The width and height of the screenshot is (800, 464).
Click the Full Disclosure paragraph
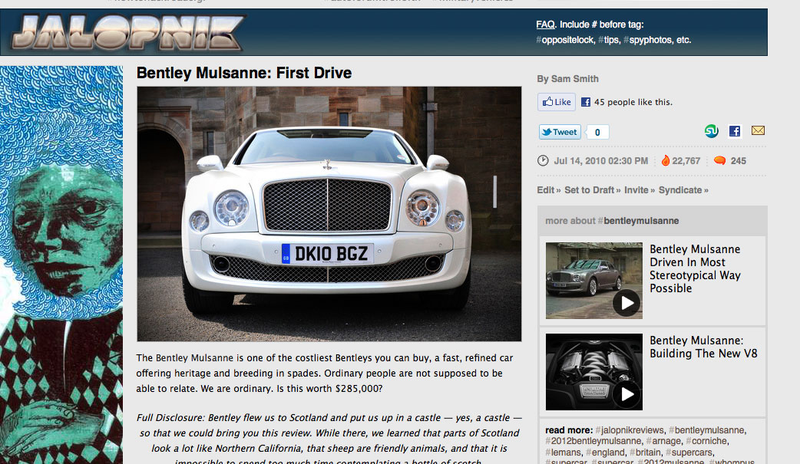[329, 440]
